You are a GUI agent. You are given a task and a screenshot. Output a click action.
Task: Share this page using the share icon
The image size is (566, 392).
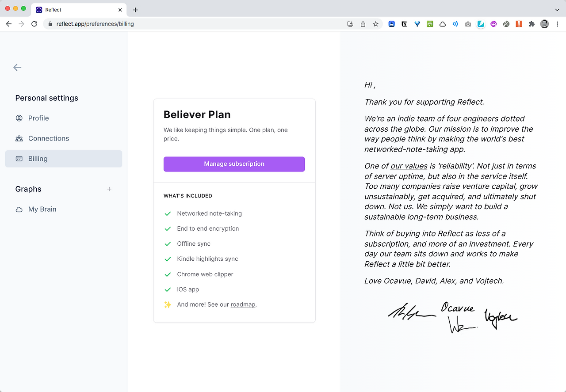pyautogui.click(x=363, y=24)
